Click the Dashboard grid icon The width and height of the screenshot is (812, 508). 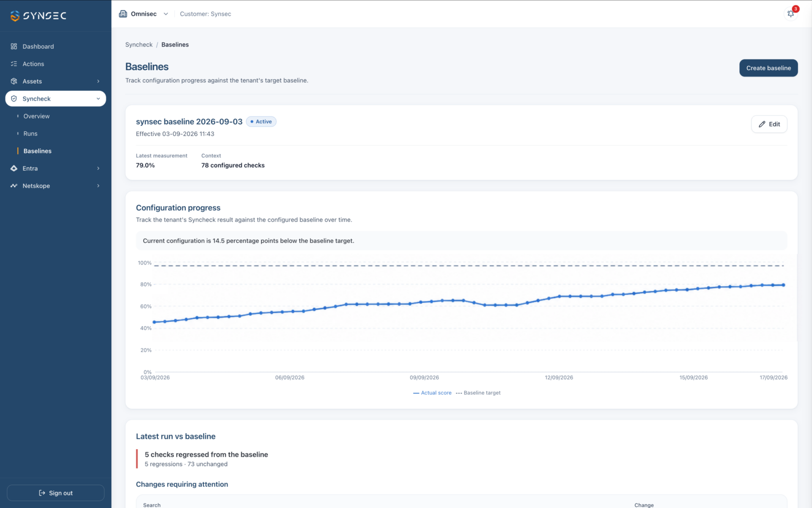click(14, 46)
